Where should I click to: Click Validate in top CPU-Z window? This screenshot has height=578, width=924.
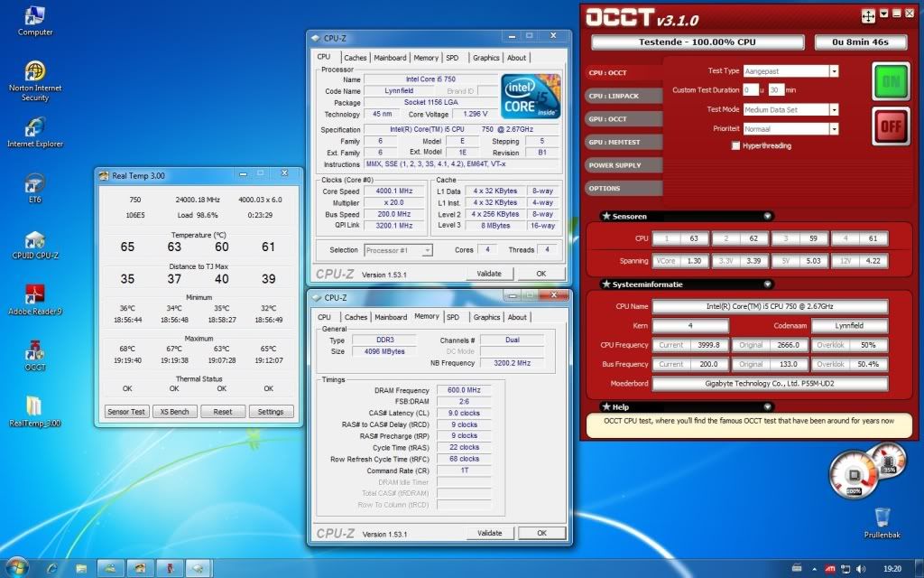(x=490, y=274)
